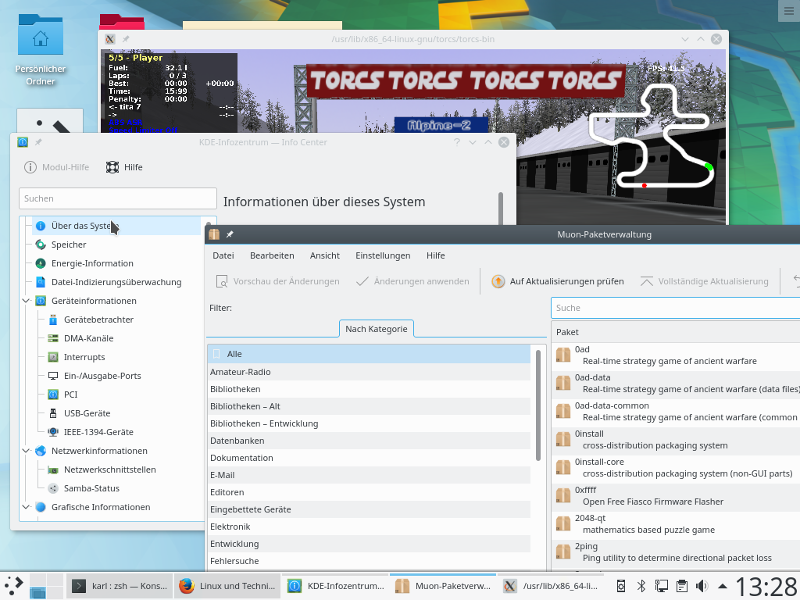Select the Nach Kategorie tab
800x600 pixels.
[x=376, y=329]
